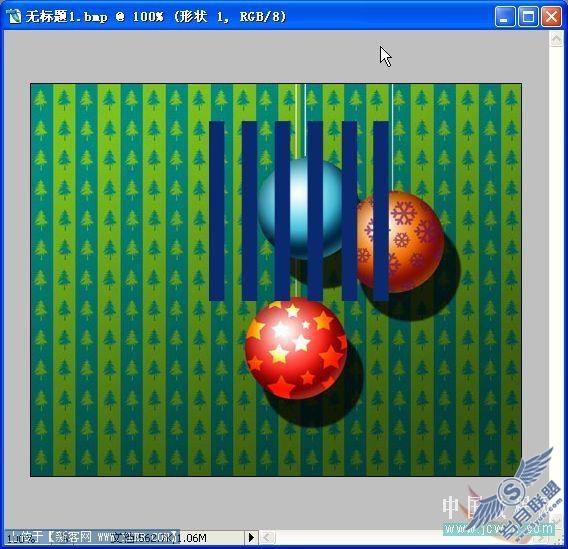Close the 无标题1.bmp document window

(x=551, y=17)
